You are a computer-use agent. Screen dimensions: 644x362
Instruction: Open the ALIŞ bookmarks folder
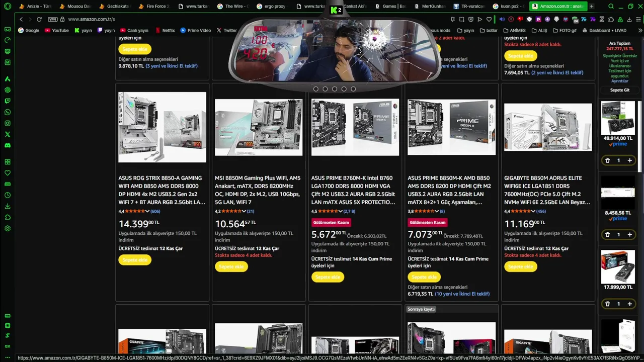[538, 30]
